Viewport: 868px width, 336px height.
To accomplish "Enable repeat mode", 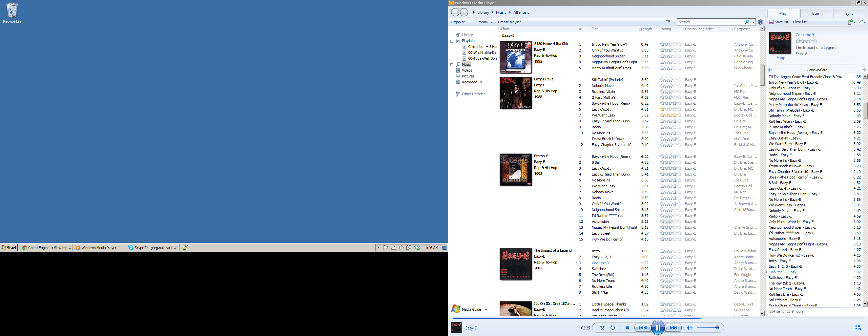I will coord(612,327).
